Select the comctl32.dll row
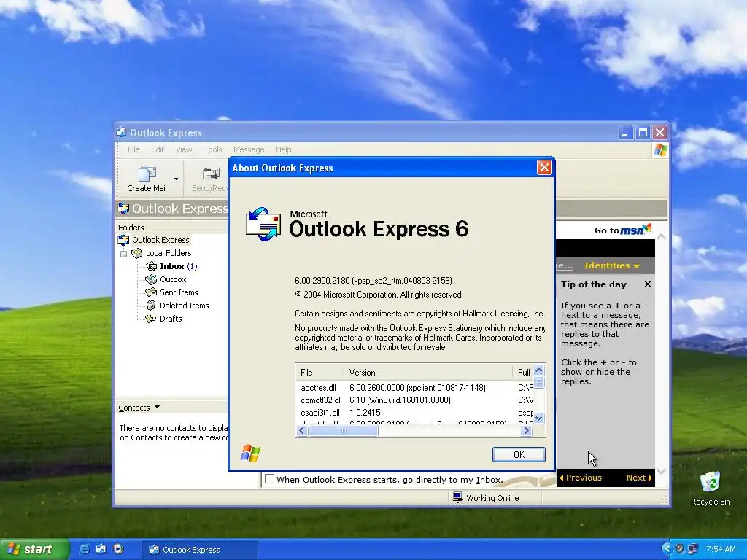The width and height of the screenshot is (747, 560). click(x=414, y=400)
